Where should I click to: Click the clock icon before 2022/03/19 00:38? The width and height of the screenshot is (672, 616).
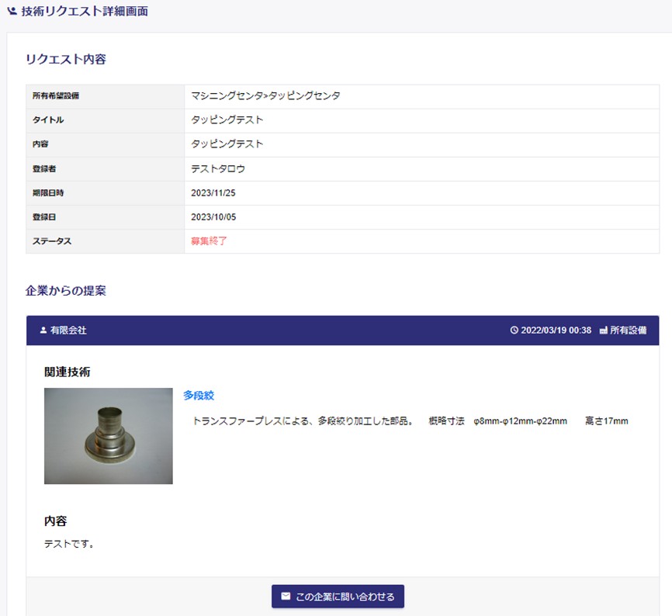pyautogui.click(x=514, y=330)
